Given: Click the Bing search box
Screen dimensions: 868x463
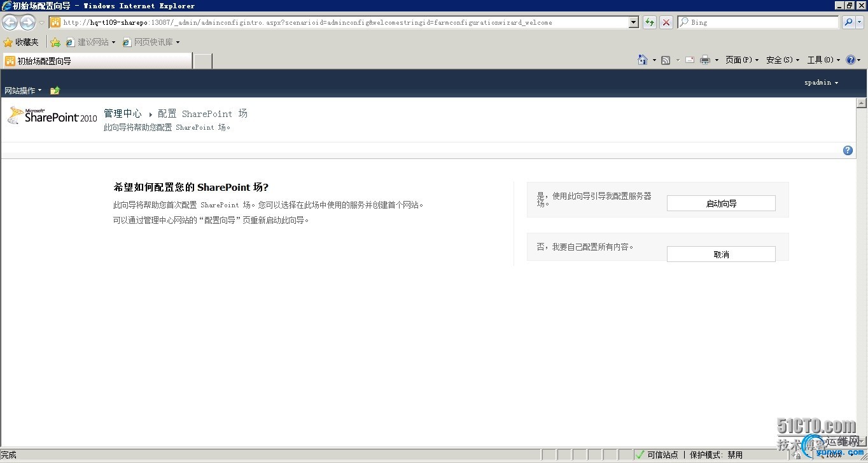Looking at the screenshot, I should coord(759,22).
